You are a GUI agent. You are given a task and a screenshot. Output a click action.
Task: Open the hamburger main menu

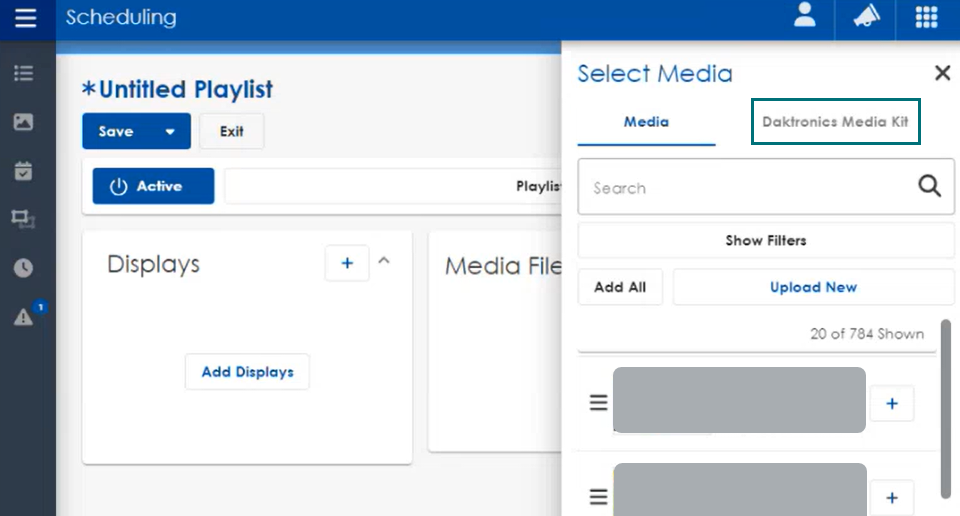(26, 18)
